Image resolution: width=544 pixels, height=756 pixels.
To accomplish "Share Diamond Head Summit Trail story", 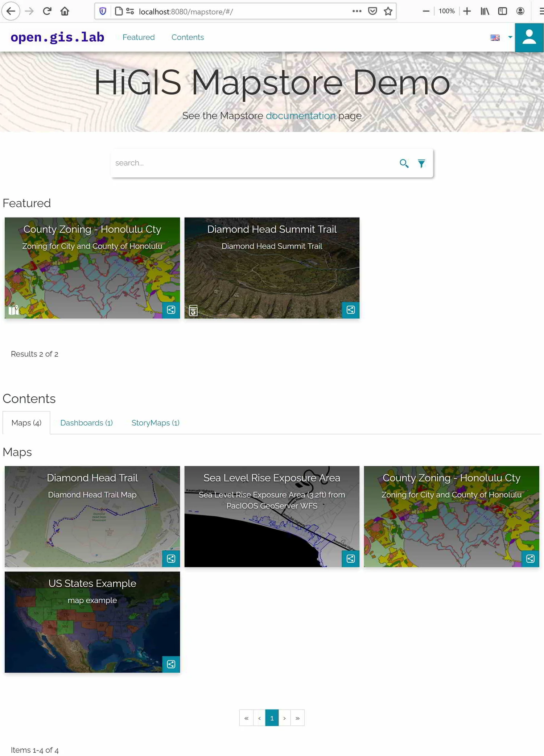I will pyautogui.click(x=351, y=310).
